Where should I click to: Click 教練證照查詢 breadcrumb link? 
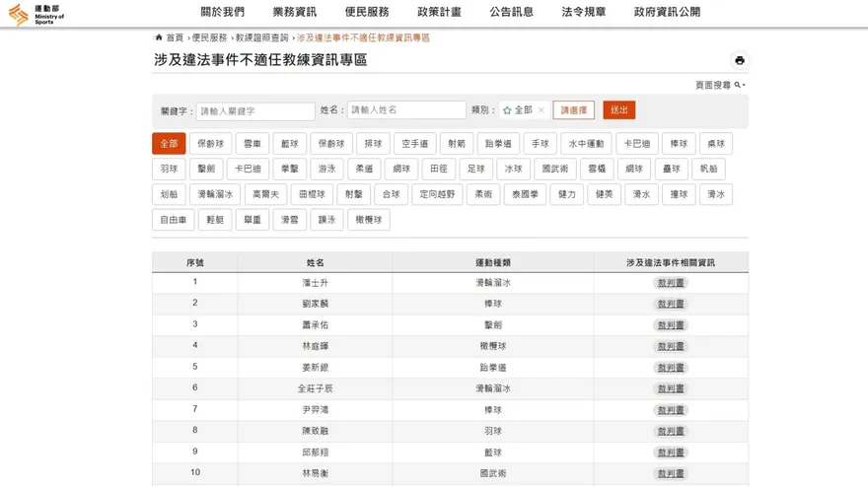[x=261, y=37]
